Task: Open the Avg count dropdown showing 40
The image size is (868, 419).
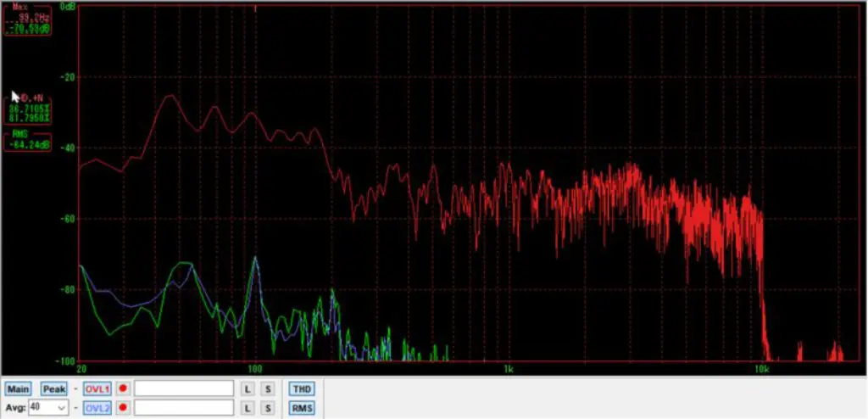Action: point(48,407)
